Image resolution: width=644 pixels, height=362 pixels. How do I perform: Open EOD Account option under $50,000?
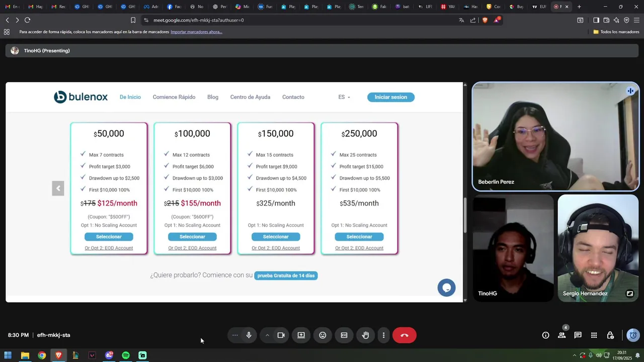coord(109,248)
